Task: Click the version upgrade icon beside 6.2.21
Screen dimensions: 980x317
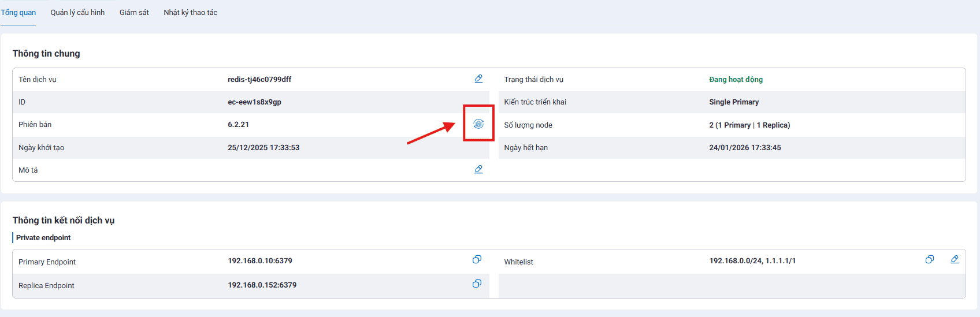Action: (478, 124)
